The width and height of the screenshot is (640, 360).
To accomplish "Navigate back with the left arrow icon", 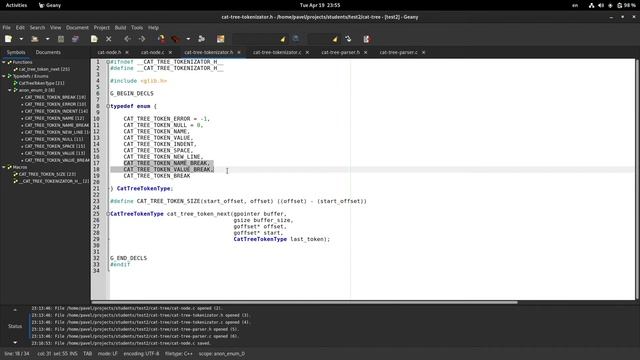I will (x=127, y=39).
